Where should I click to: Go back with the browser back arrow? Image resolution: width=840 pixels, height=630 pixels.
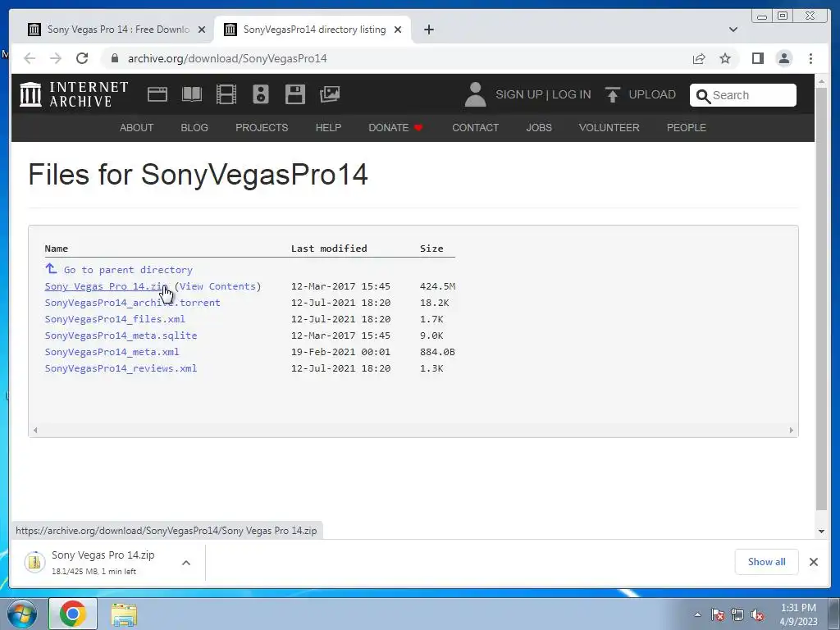pos(30,58)
